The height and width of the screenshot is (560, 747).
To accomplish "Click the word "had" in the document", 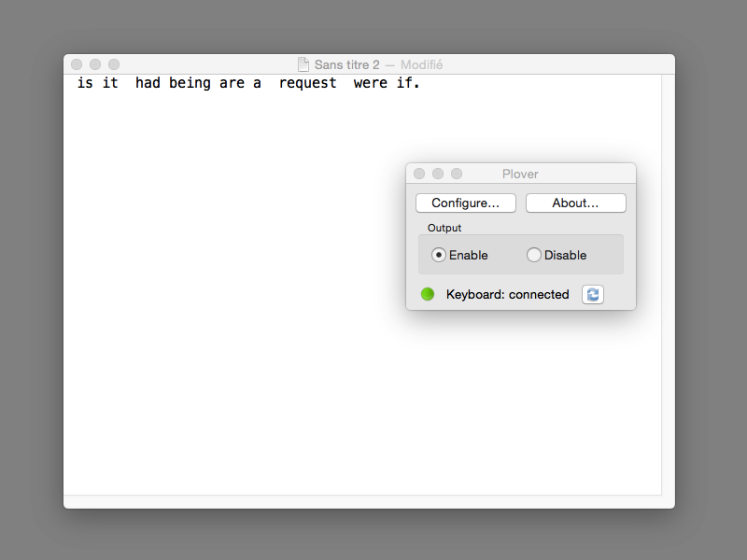I will pyautogui.click(x=148, y=83).
